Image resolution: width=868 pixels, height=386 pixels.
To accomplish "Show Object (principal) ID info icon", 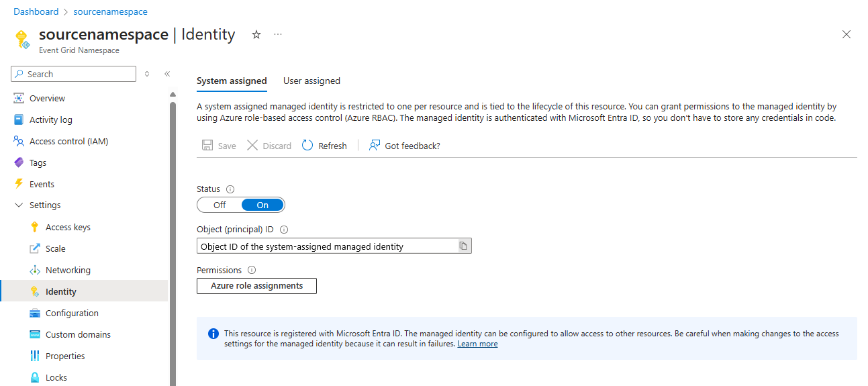I will tap(283, 229).
